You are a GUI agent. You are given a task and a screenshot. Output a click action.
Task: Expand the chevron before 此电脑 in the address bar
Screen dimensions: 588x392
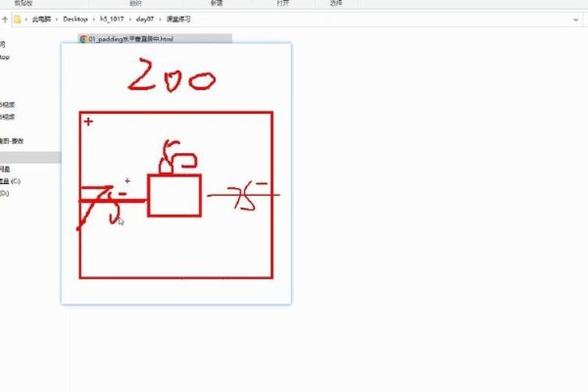(26, 19)
